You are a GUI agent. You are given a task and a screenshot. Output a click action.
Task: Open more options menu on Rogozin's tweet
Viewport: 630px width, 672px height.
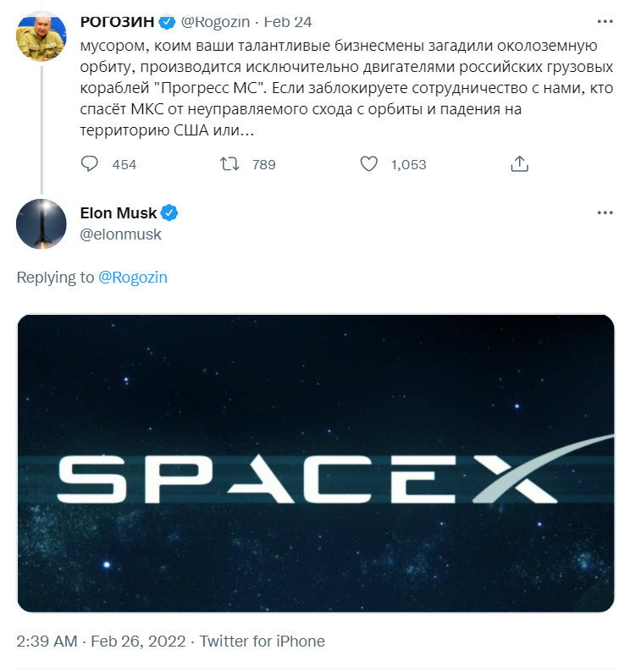(605, 21)
